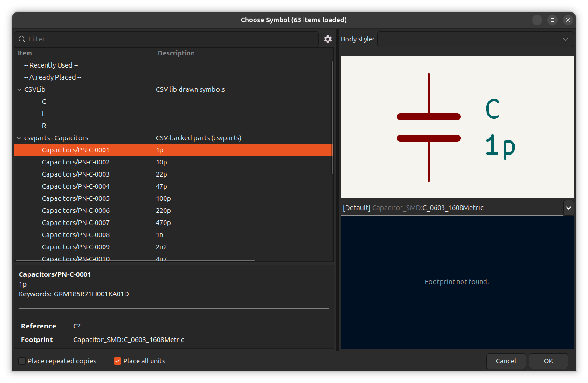Close the Choose Symbol dialog
The width and height of the screenshot is (588, 383).
567,20
